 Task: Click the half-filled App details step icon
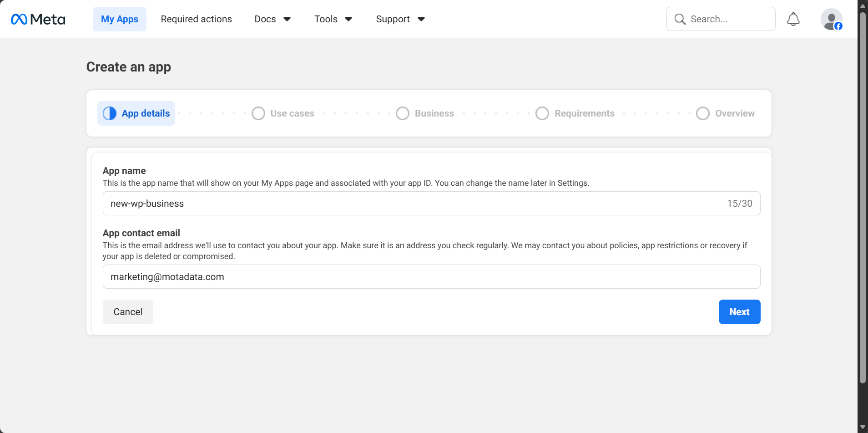point(110,113)
